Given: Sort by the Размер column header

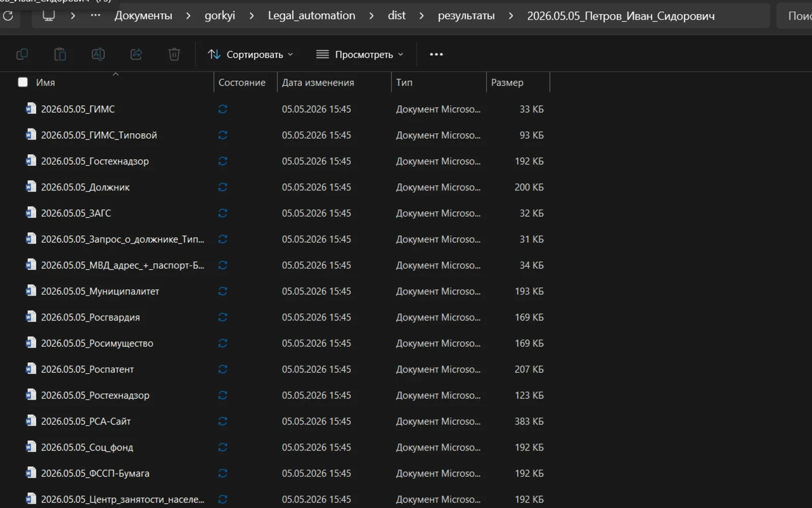Looking at the screenshot, I should click(x=507, y=82).
